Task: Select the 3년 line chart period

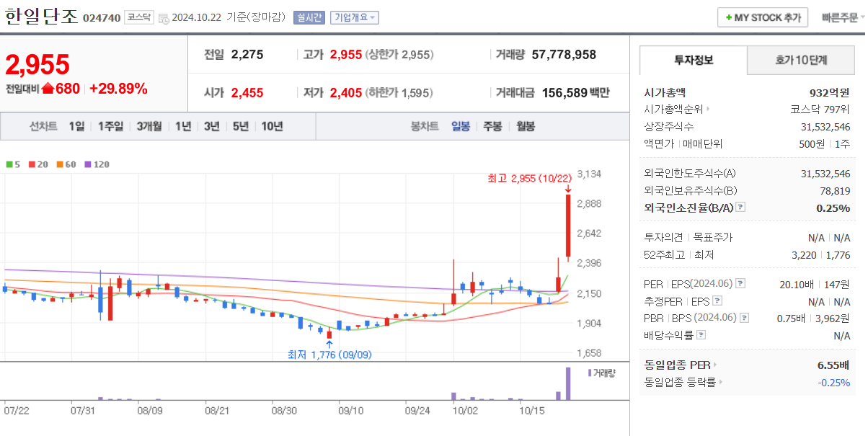Action: pyautogui.click(x=212, y=126)
